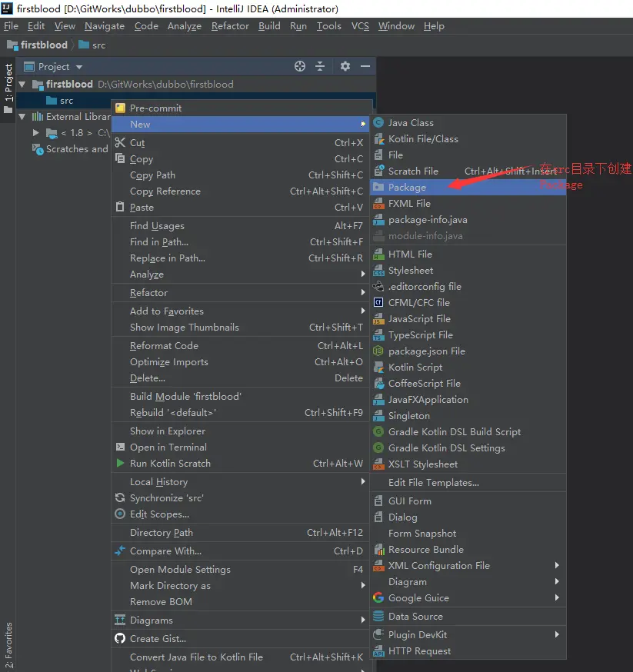Open the Refactor menu in menu bar
The width and height of the screenshot is (633, 672).
coord(230,26)
